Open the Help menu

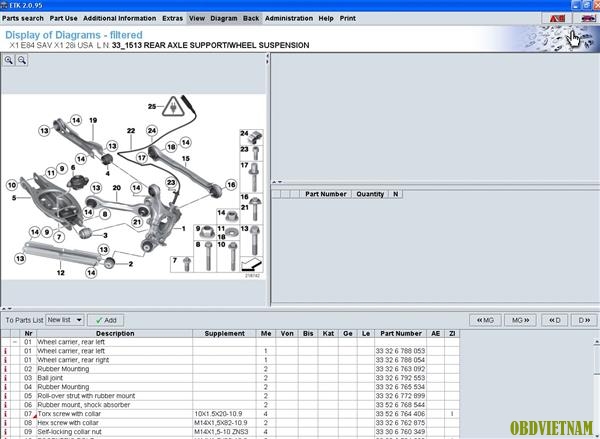pyautogui.click(x=326, y=18)
